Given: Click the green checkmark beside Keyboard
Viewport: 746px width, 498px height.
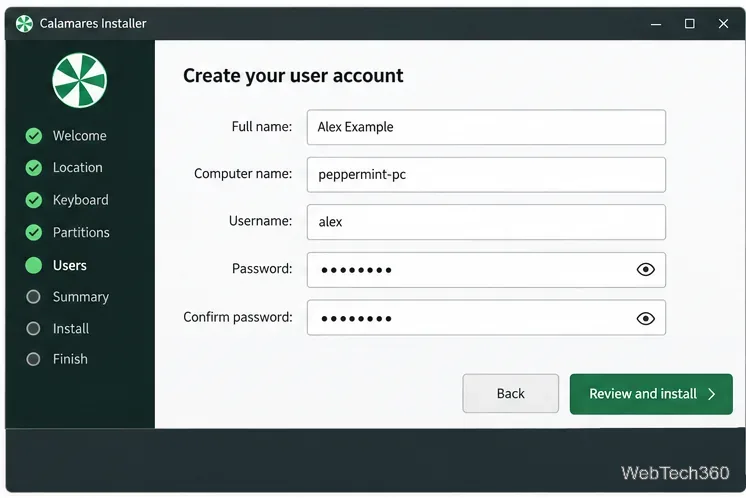Looking at the screenshot, I should coord(34,200).
